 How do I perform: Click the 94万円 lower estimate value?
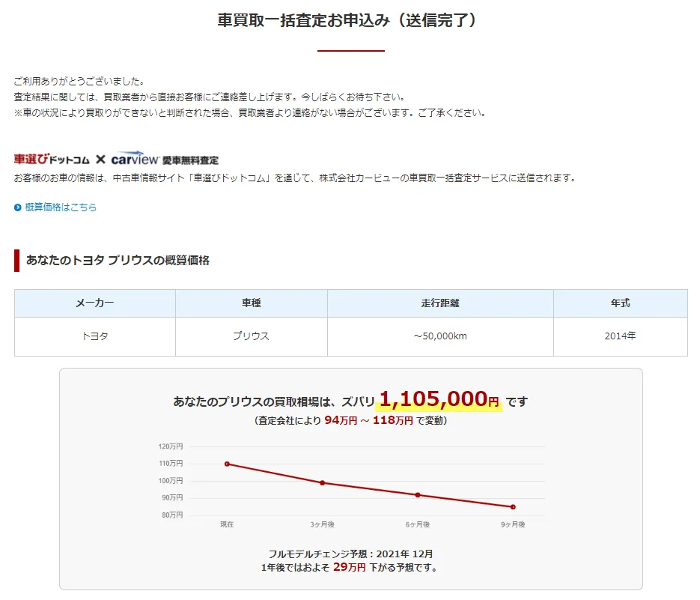[341, 420]
